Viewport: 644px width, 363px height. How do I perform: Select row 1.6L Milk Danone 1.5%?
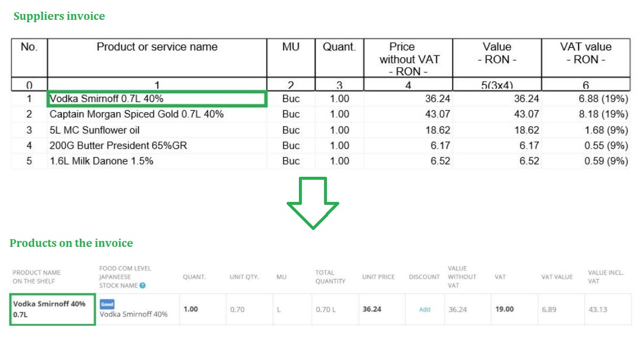click(321, 161)
